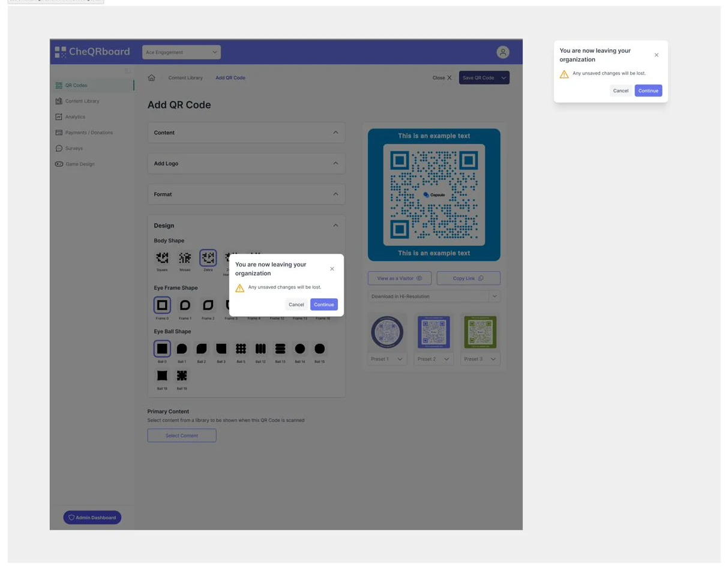Click Continue in the standalone dialog outside the app

click(x=648, y=91)
